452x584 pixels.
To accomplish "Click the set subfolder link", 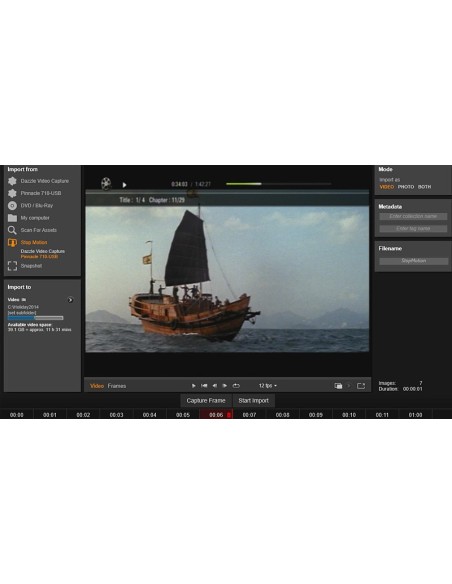I will click(x=22, y=313).
